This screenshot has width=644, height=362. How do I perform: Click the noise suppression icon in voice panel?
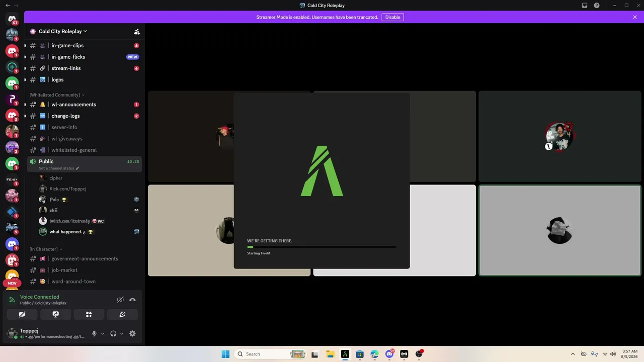(x=120, y=300)
